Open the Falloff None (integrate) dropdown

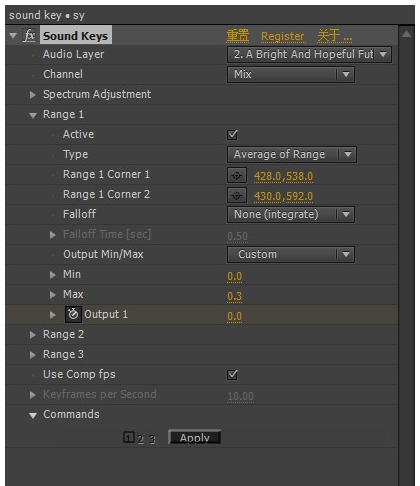pos(291,214)
